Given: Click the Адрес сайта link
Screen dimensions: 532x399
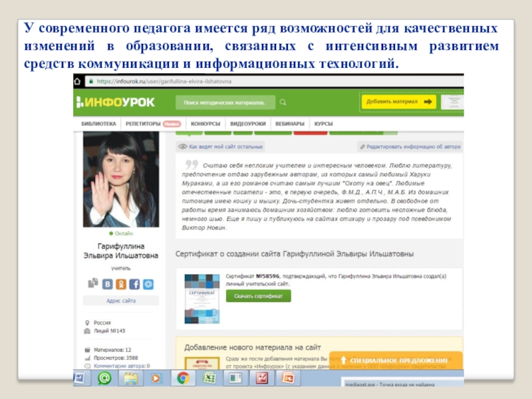Looking at the screenshot, I should click(x=121, y=301).
